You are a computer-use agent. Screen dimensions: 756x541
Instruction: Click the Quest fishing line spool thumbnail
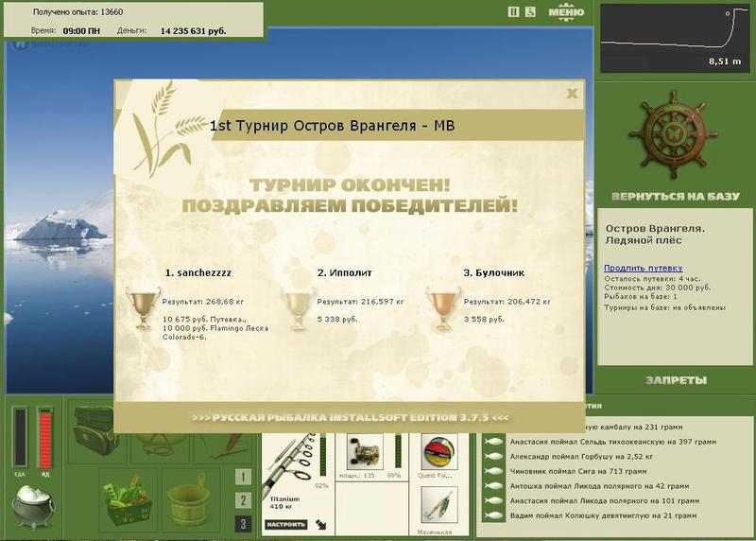click(438, 452)
